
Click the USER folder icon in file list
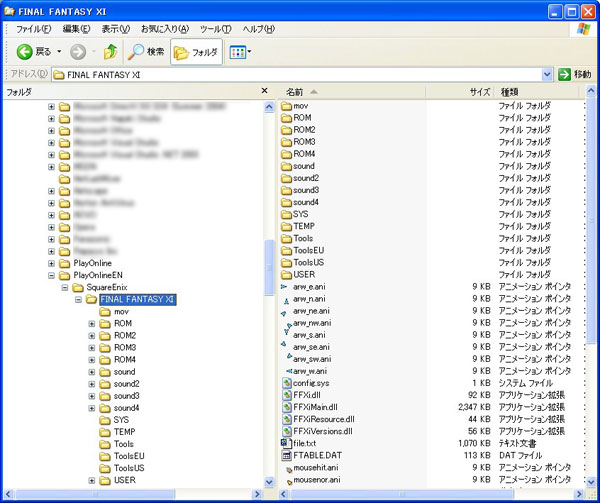tap(286, 275)
